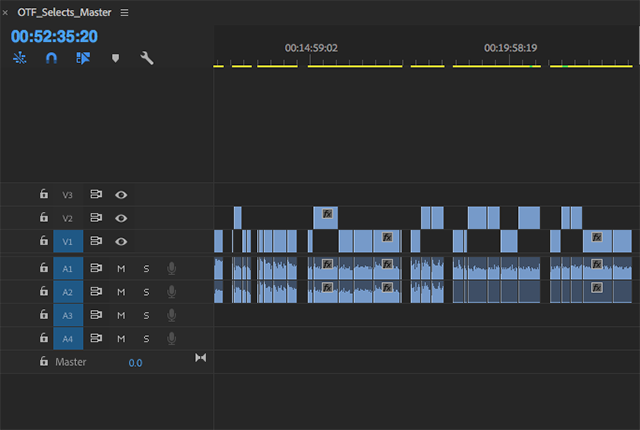Target the A3 audio track header
Image resolution: width=640 pixels, height=430 pixels.
tap(68, 316)
